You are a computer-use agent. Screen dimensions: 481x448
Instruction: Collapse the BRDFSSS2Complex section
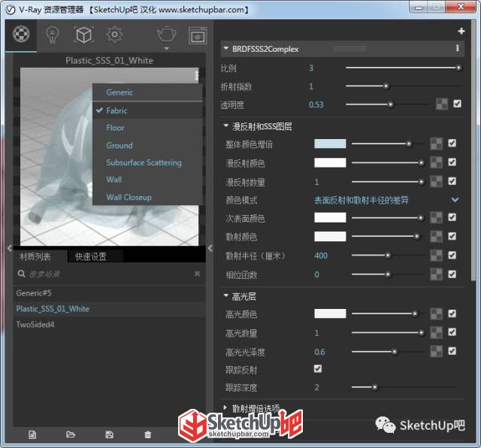[226, 48]
